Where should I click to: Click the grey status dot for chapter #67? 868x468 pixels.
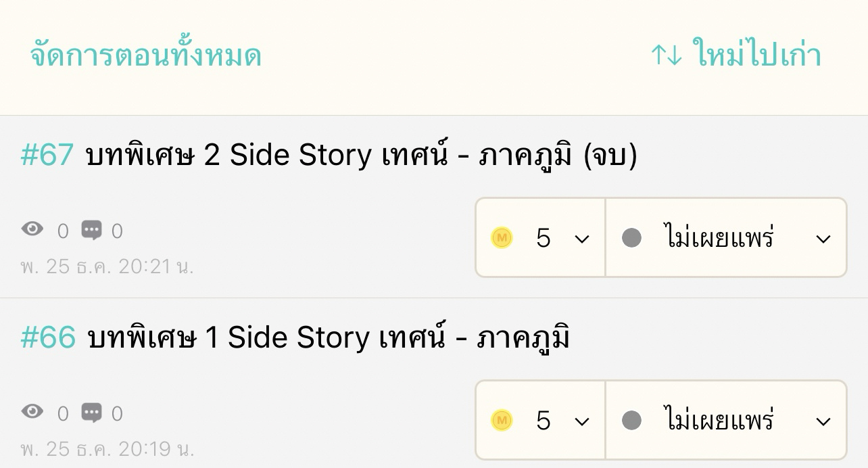631,238
